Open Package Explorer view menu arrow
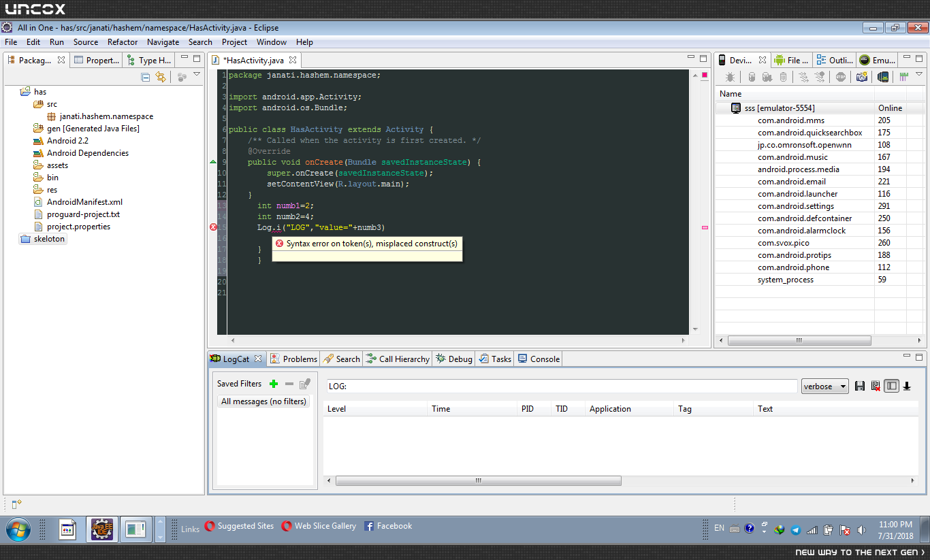The width and height of the screenshot is (930, 560). click(197, 74)
